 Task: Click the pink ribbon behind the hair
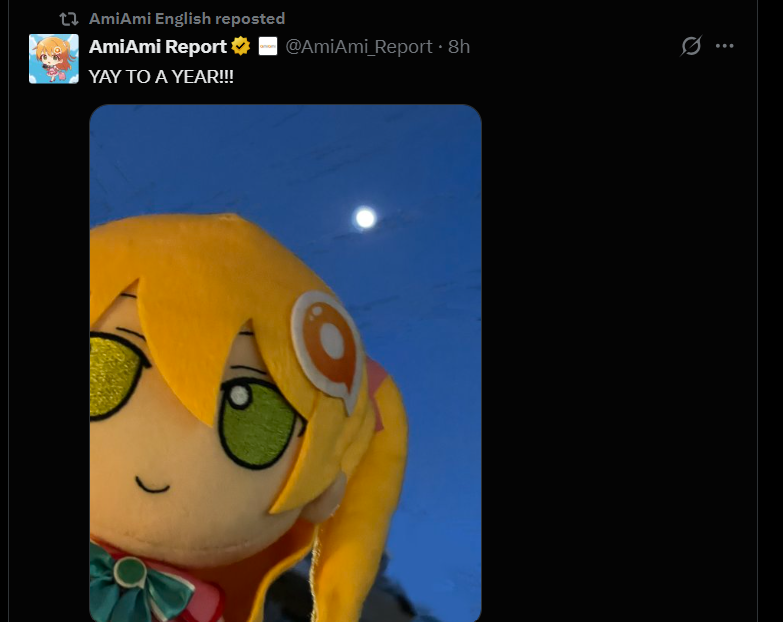(376, 392)
